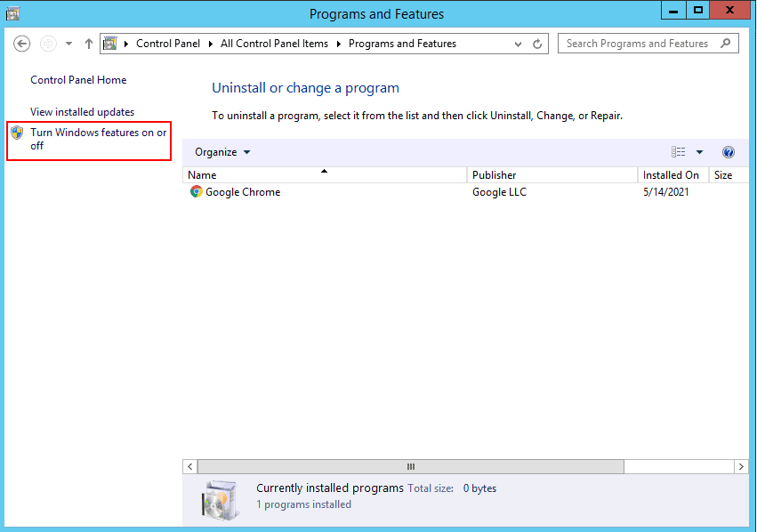This screenshot has width=757, height=532.
Task: Click the Forward navigation arrow
Action: [48, 44]
